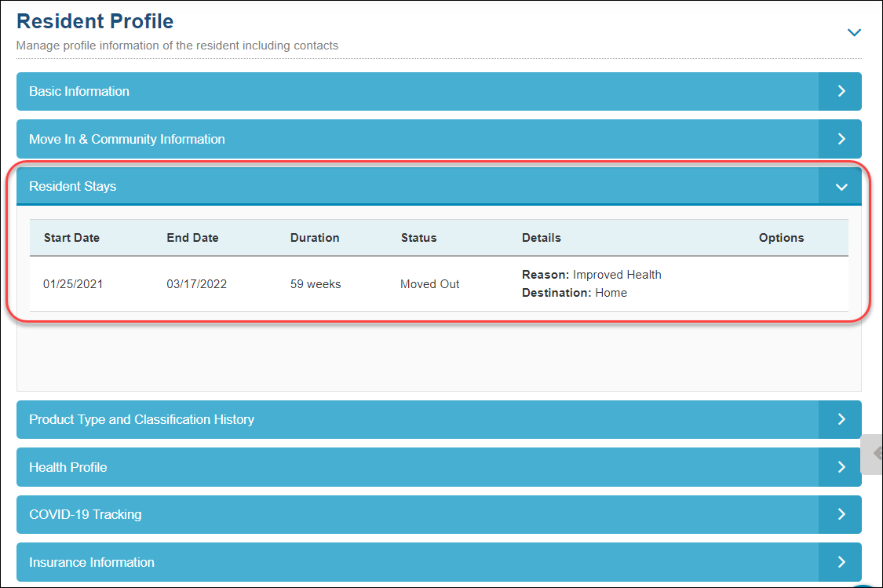Click the Manage profile information subtitle
The image size is (883, 588).
(177, 46)
